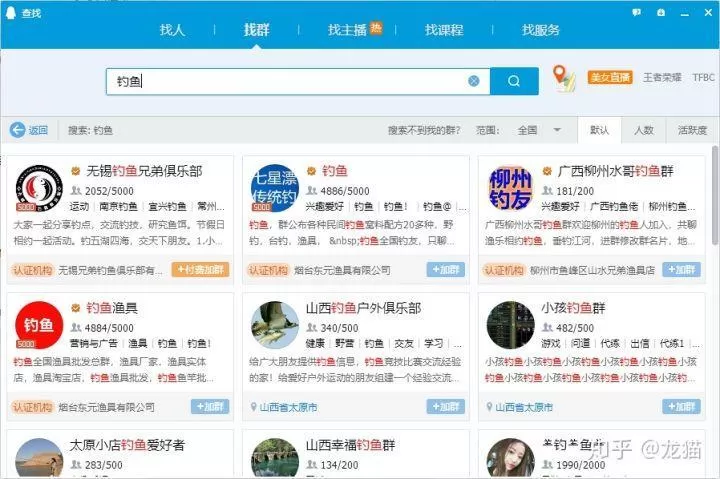The height and width of the screenshot is (479, 720).
Task: Sort results by 人数
Action: tap(643, 130)
